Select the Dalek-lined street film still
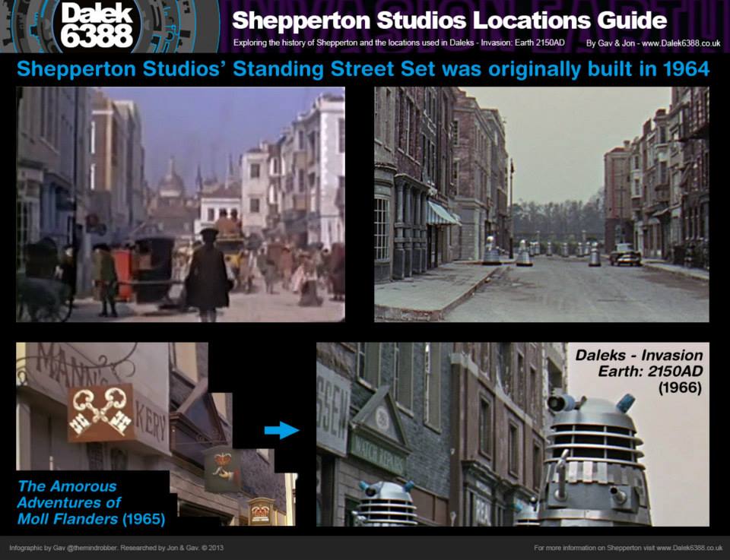This screenshot has width=730, height=560. 541,204
